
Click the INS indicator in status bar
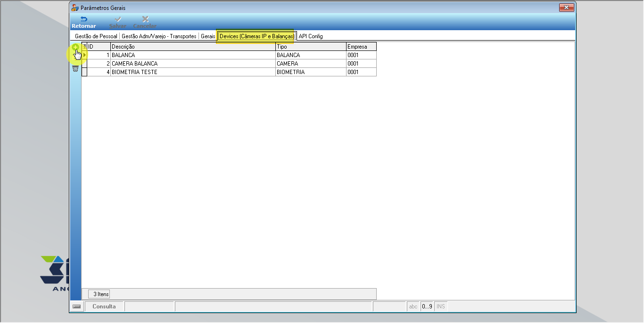(x=441, y=306)
